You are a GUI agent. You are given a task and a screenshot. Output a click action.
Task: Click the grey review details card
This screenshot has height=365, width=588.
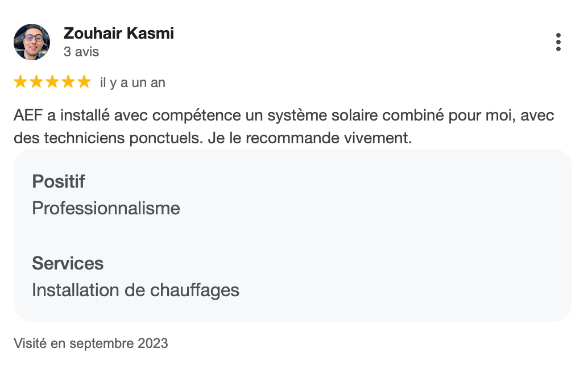tap(292, 235)
